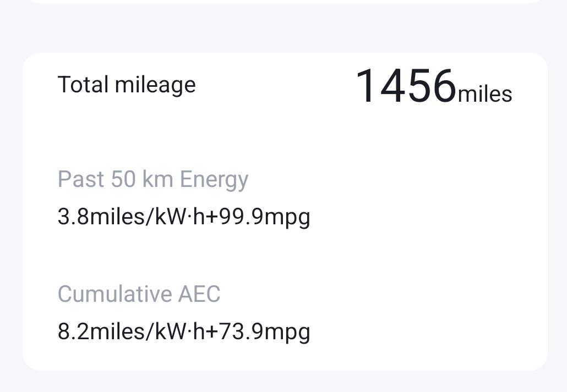Tap the 99.9mpg fuel economy figure
Viewport: 567px width, 392px height.
click(265, 217)
